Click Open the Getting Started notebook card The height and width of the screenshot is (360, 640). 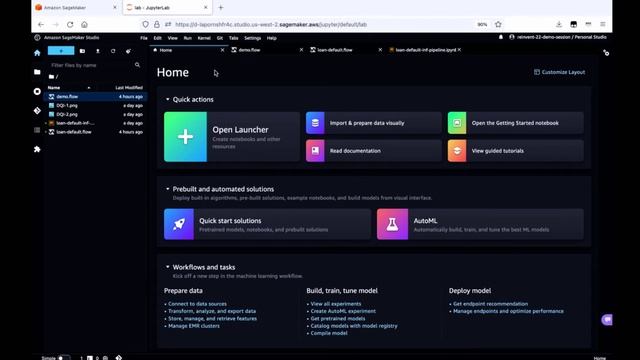[516, 123]
